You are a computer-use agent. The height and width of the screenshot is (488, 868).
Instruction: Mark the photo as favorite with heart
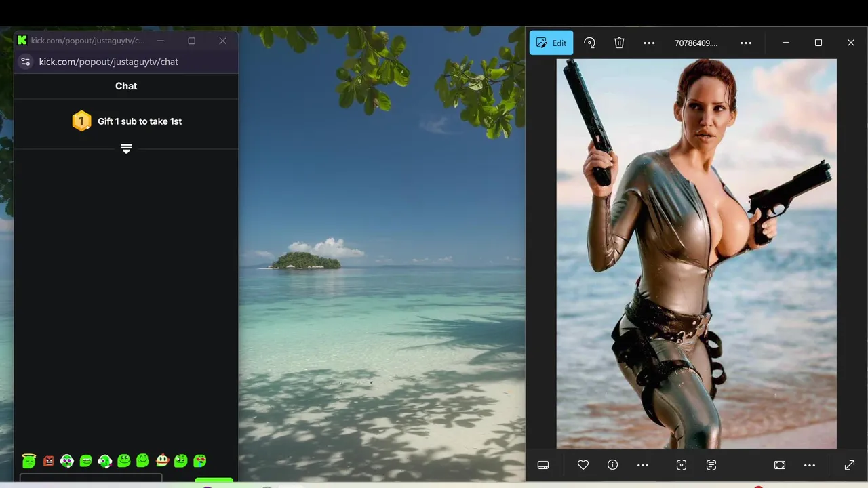(583, 465)
